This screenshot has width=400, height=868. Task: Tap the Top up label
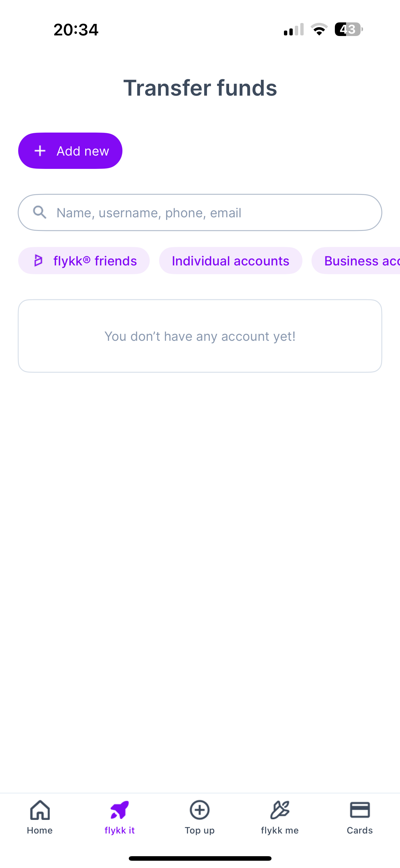(200, 830)
